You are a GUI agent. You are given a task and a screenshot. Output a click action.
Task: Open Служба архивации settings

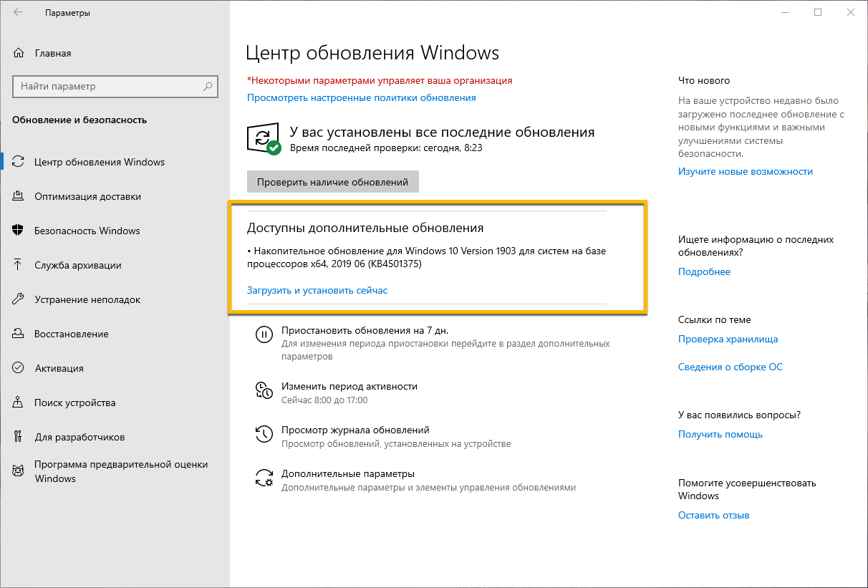coord(79,265)
